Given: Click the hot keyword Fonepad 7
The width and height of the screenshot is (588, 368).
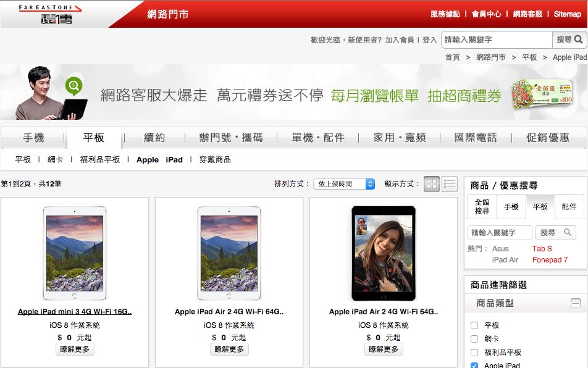Looking at the screenshot, I should click(x=550, y=260).
